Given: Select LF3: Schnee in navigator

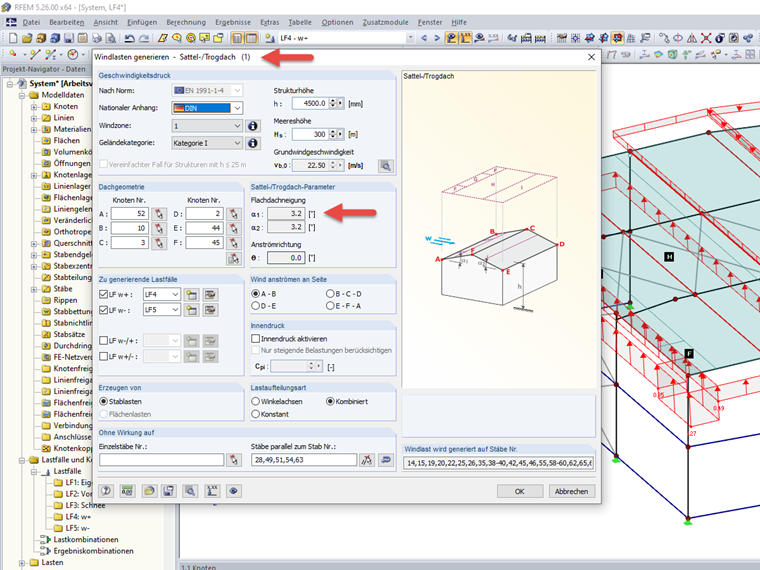Looking at the screenshot, I should click(x=85, y=505).
